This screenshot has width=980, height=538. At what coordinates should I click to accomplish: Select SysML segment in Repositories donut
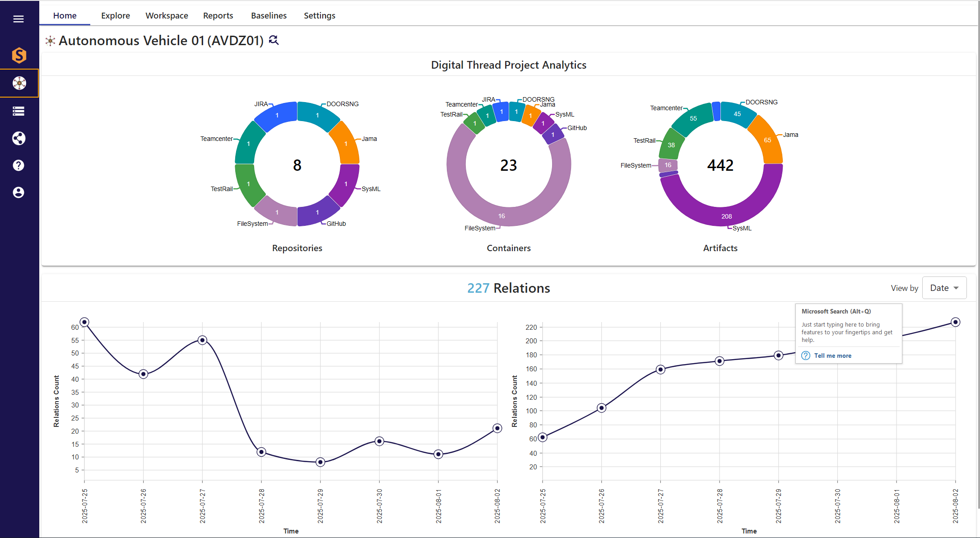pyautogui.click(x=346, y=184)
